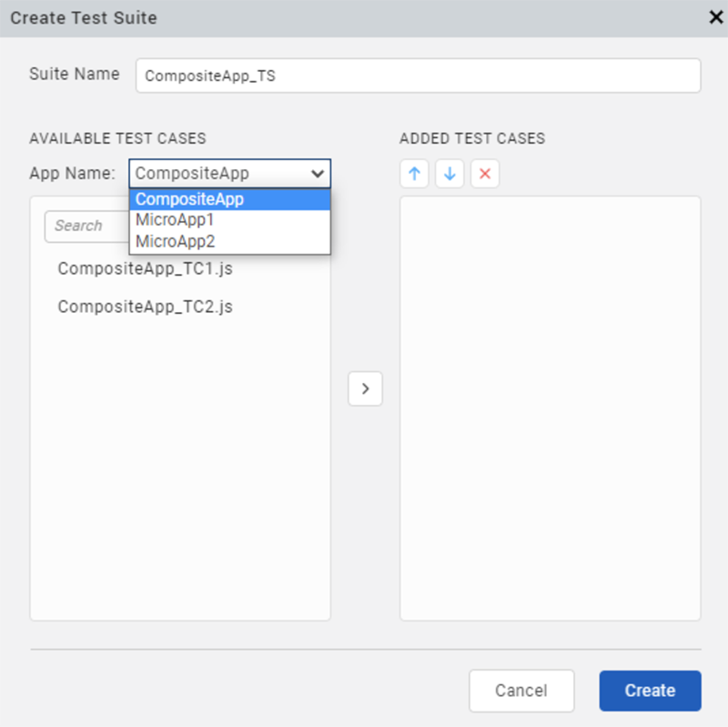Expand the App Name dropdown arrow
The width and height of the screenshot is (728, 727).
click(x=318, y=173)
